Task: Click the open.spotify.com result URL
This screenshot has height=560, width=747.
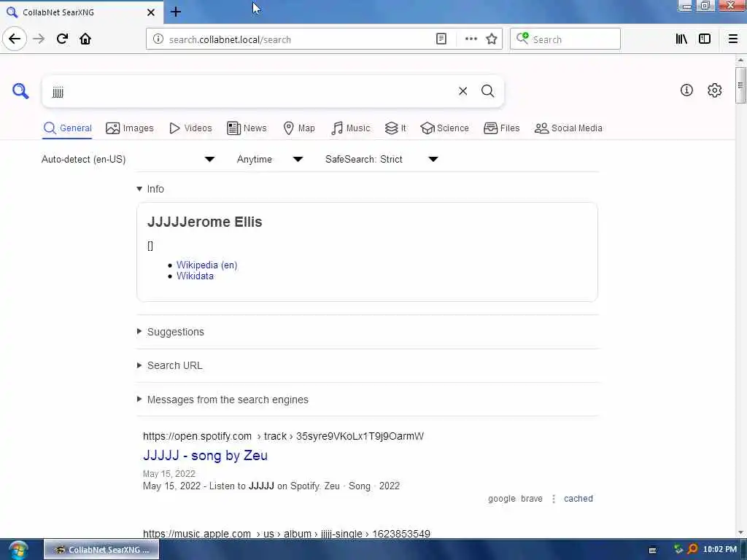Action: [283, 436]
